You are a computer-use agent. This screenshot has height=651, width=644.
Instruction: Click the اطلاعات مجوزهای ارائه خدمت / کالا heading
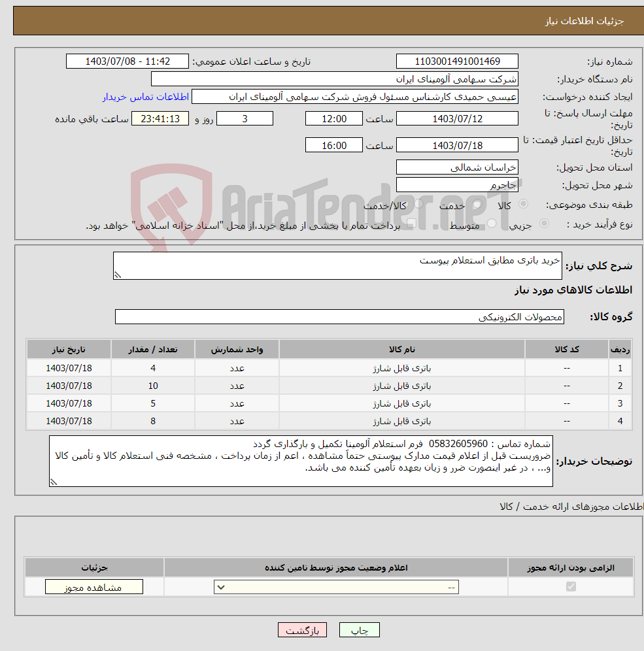click(571, 507)
